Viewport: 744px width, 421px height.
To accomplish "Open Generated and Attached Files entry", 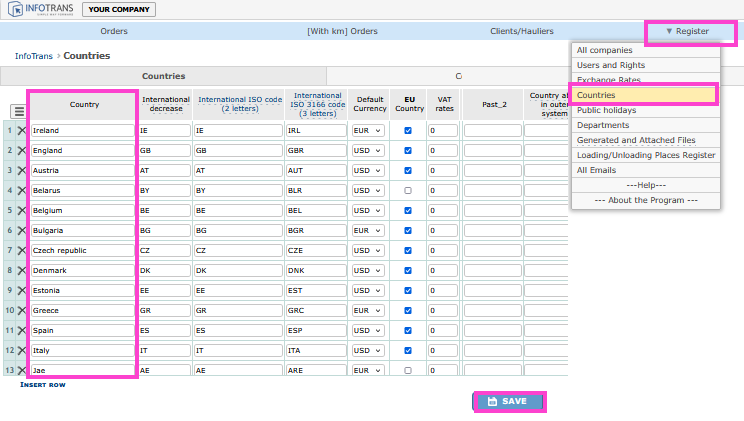I will tap(646, 140).
